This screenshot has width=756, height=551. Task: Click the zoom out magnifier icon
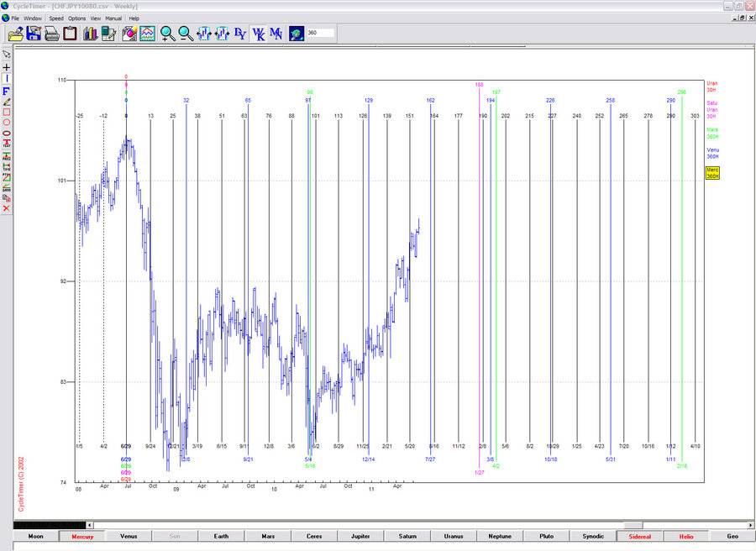pyautogui.click(x=185, y=34)
